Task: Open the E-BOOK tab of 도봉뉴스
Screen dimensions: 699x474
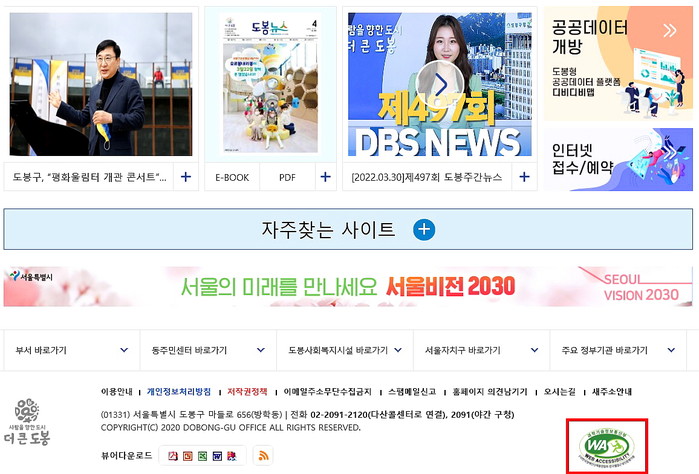Action: 232,177
